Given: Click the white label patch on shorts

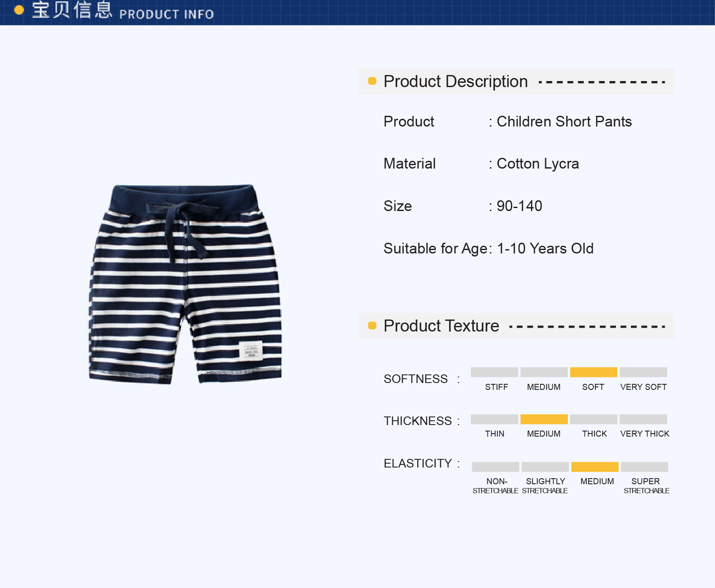Looking at the screenshot, I should 250,350.
